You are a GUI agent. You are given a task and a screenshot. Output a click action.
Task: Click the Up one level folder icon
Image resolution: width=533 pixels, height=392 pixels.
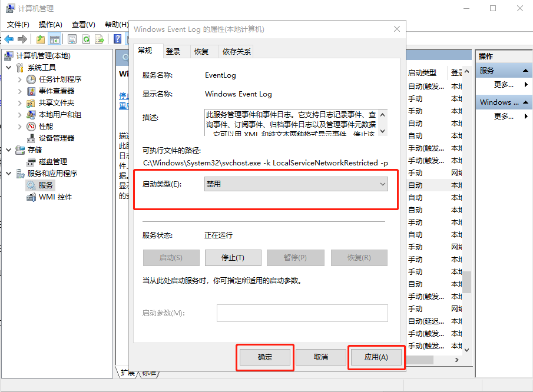coord(40,39)
